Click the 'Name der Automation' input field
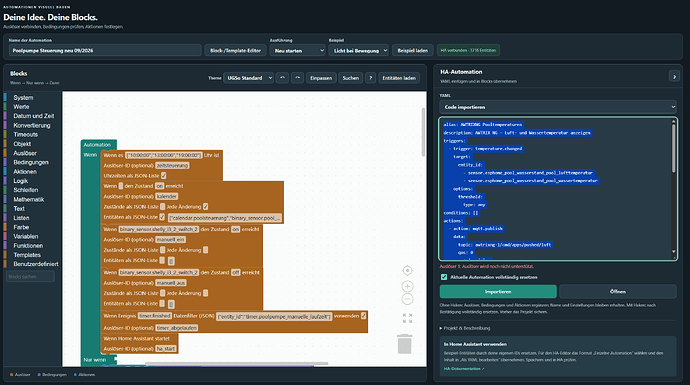This screenshot has height=385, width=690. 105,51
